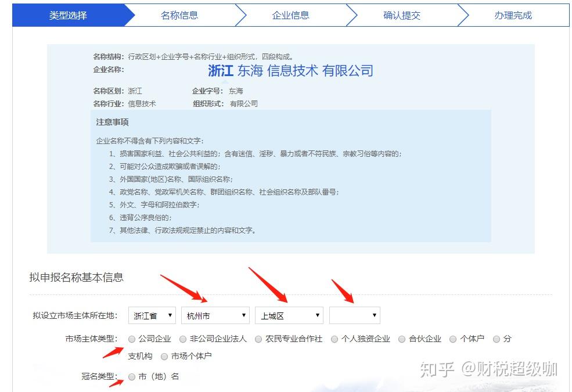The height and width of the screenshot is (392, 572).
Task: Click the 组织形式 value 有限公司
Action: point(244,103)
